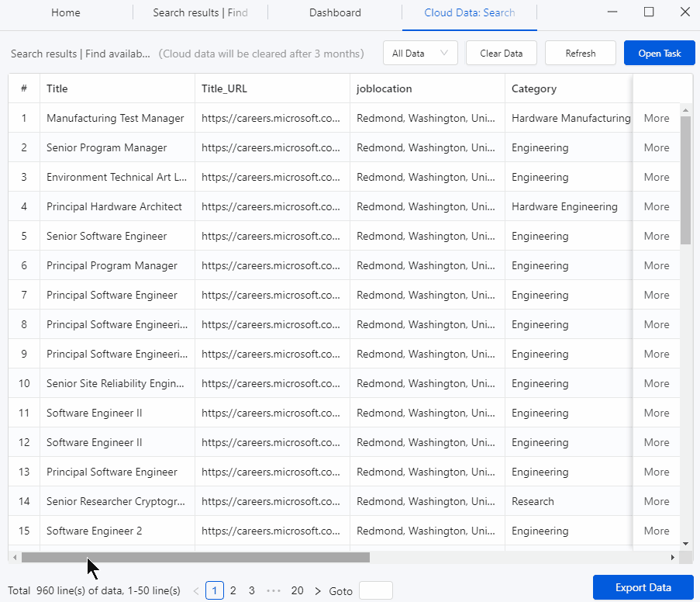Click the Research category cell
This screenshot has width=700, height=602.
click(569, 501)
